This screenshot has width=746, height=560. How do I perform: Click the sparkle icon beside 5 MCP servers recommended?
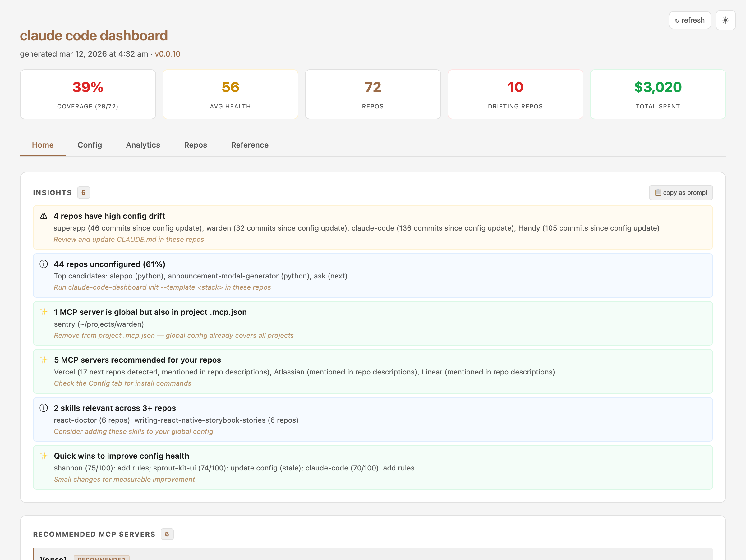(44, 360)
